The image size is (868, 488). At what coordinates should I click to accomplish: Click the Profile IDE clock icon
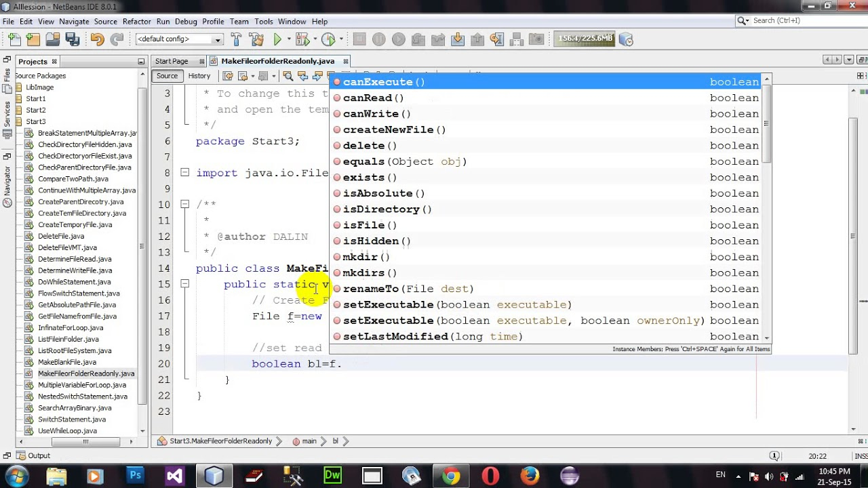coord(625,39)
